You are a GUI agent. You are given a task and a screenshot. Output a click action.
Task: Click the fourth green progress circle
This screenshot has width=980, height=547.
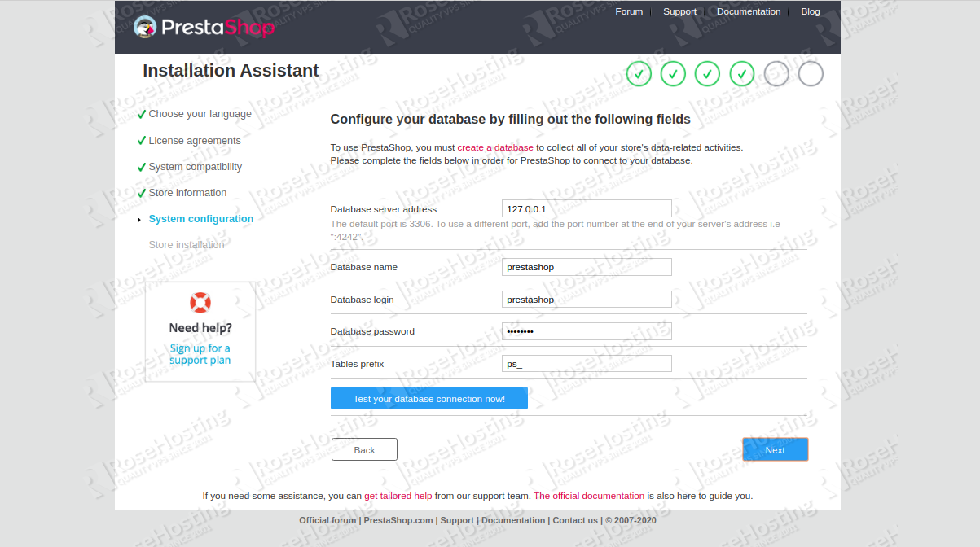pos(741,74)
